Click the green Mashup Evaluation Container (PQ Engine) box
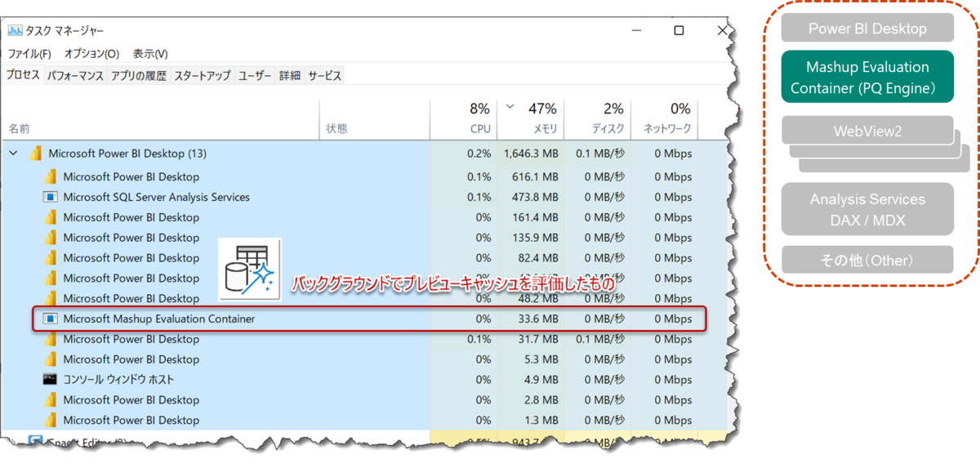The image size is (980, 464). click(x=867, y=77)
